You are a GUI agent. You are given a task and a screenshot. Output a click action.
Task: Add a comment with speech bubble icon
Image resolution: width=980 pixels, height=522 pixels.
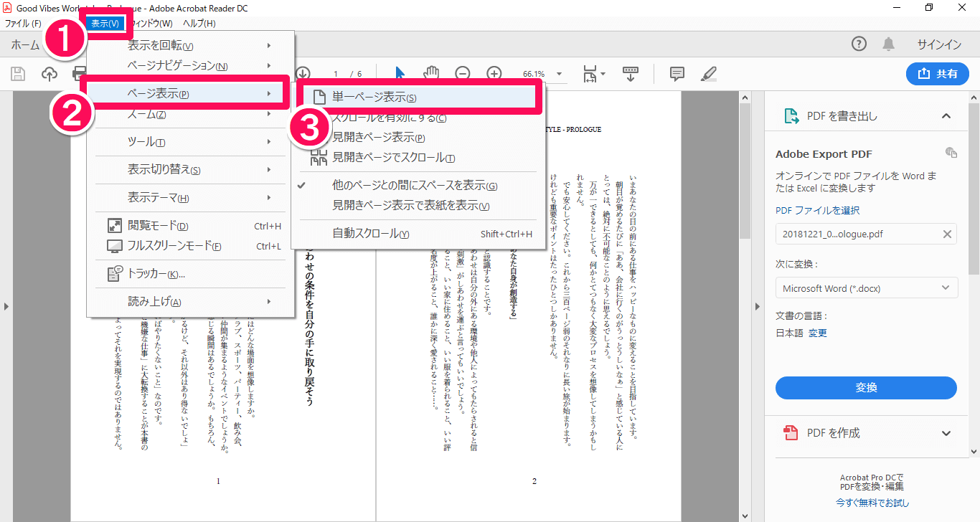[677, 73]
